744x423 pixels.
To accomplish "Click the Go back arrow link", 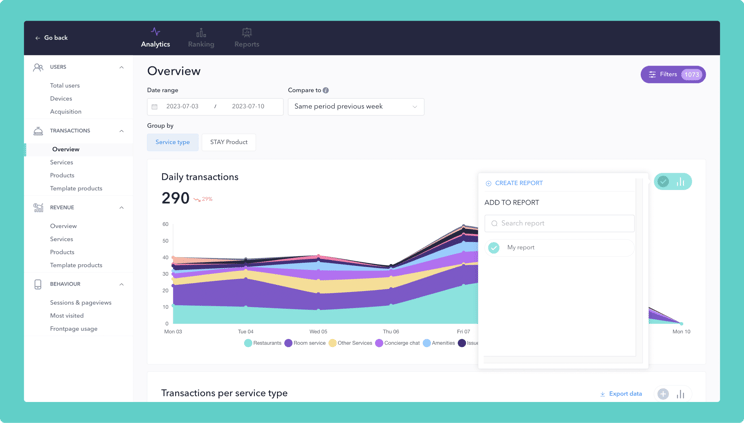I will [50, 38].
